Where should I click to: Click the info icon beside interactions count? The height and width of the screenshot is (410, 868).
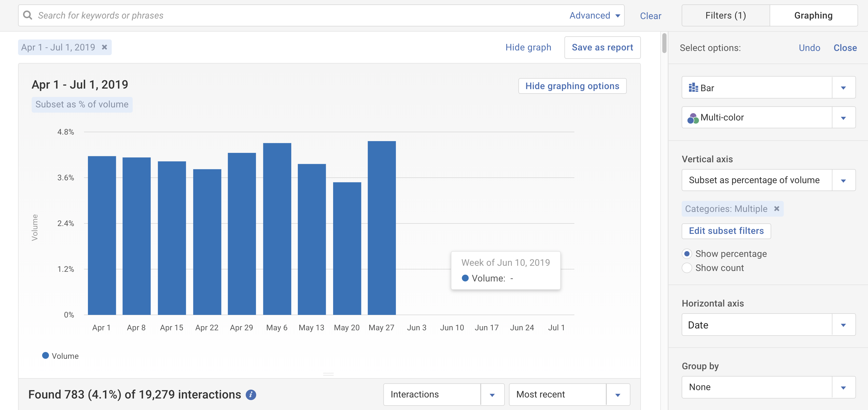(251, 395)
